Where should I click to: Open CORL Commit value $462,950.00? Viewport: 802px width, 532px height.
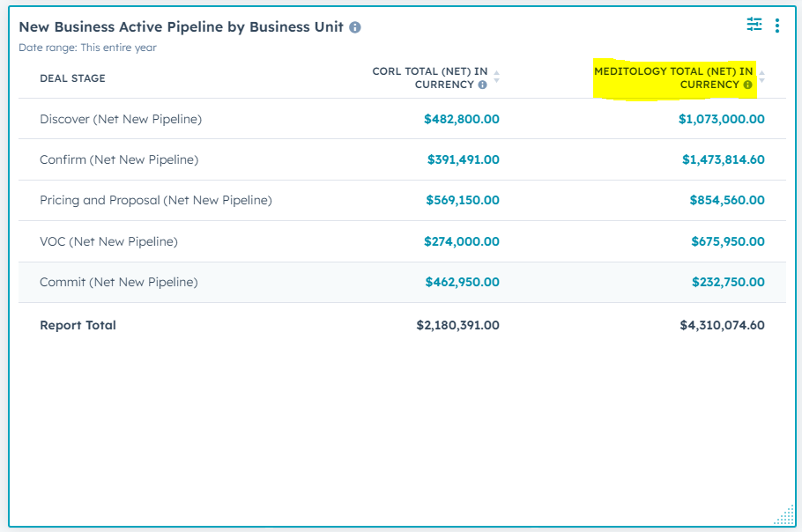click(461, 282)
